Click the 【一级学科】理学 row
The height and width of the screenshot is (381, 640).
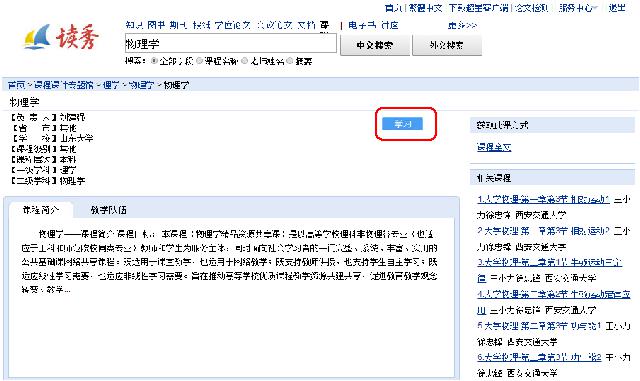tap(43, 170)
